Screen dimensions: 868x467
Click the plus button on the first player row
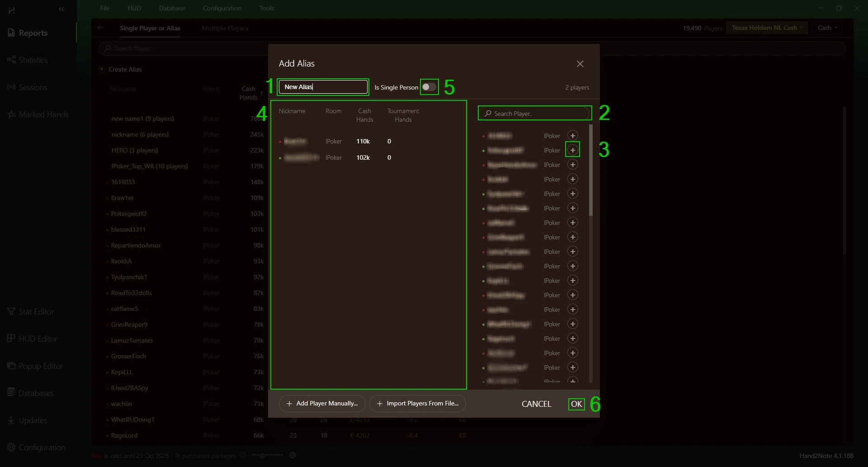click(x=572, y=136)
